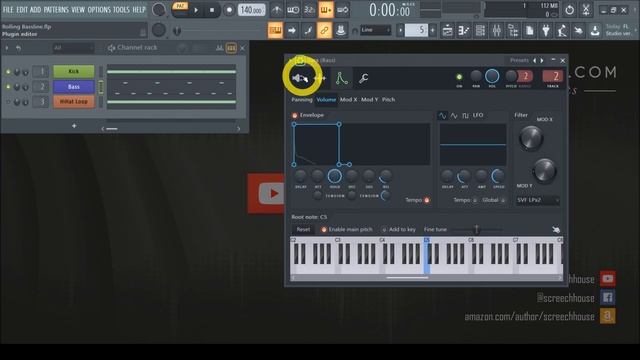Open the wrench miscellaneous settings tab

[363, 78]
